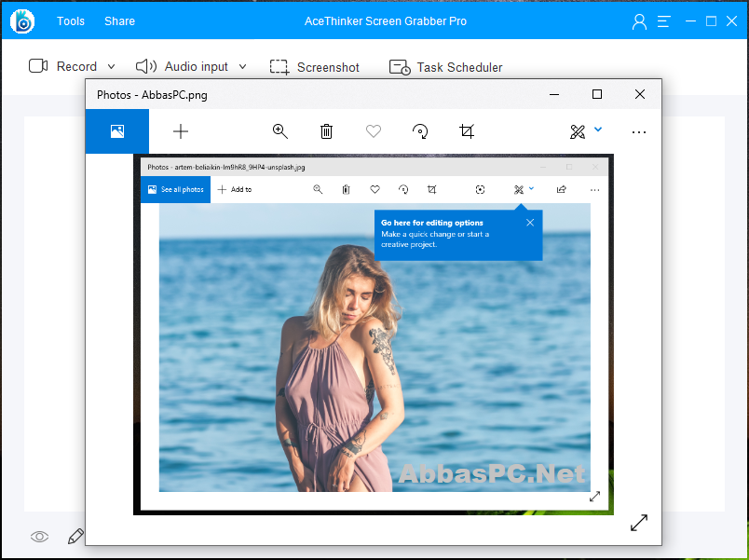Close the Photos AbbasPC.png window
The image size is (749, 560).
click(x=640, y=94)
